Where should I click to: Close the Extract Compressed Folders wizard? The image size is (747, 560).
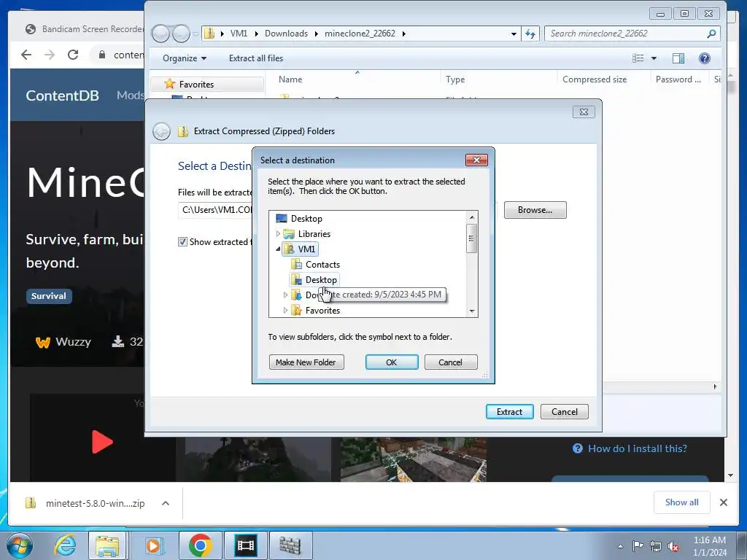(x=584, y=112)
